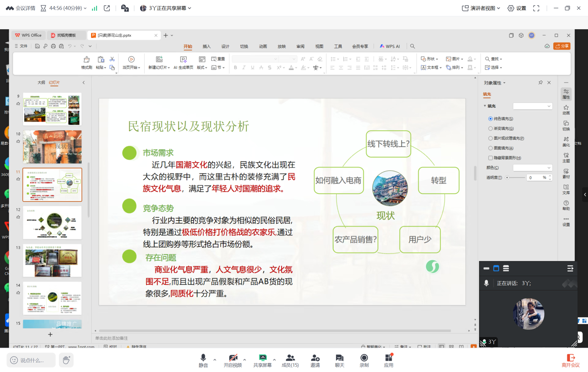Viewport: 588px width, 372px height.
Task: Check the 隐藏背景图形 checkbox
Action: 491,158
